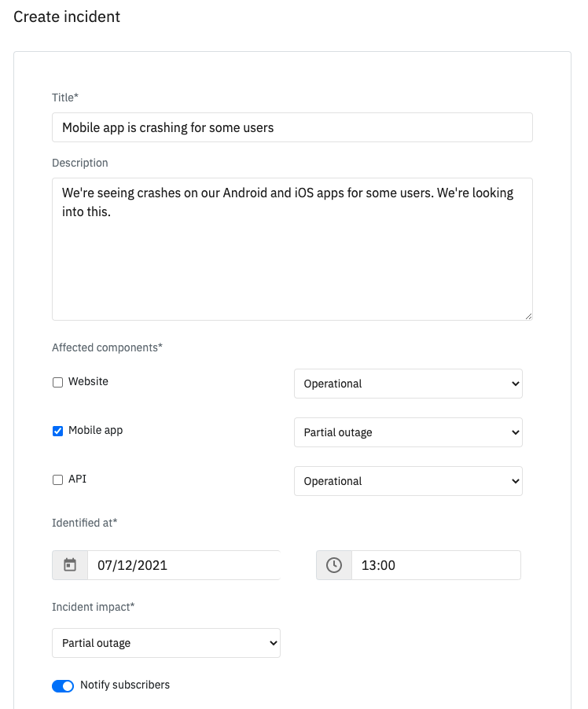The width and height of the screenshot is (588, 709).
Task: Open the Incident impact dropdown
Action: [166, 643]
